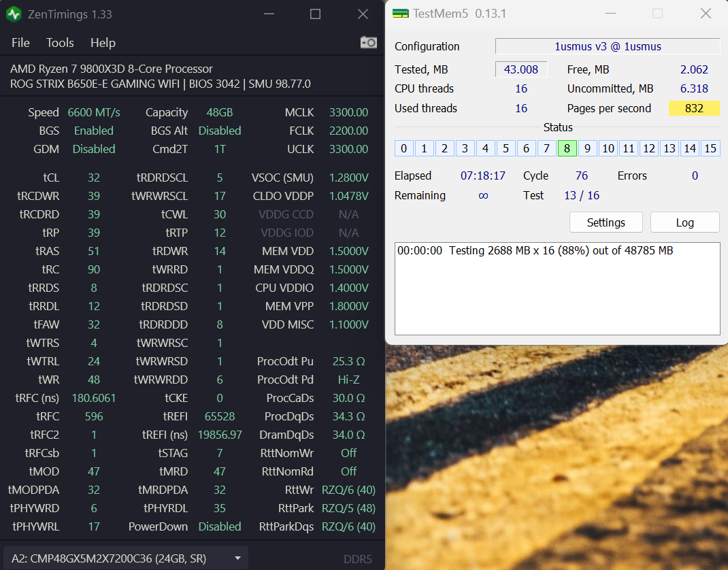Click the ZenTimings app logo icon
Screen dimensions: 728x570
(x=14, y=14)
